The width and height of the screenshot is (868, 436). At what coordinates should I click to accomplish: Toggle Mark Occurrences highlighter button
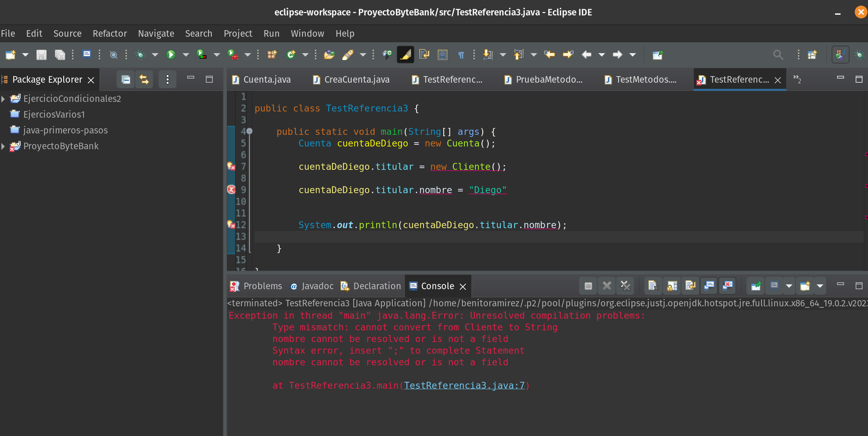click(405, 55)
